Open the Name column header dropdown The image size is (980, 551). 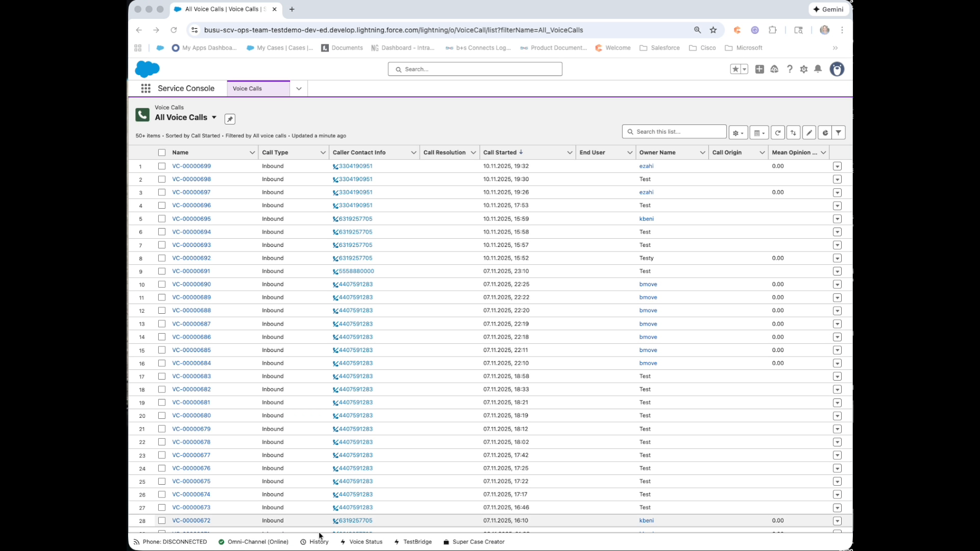(252, 152)
